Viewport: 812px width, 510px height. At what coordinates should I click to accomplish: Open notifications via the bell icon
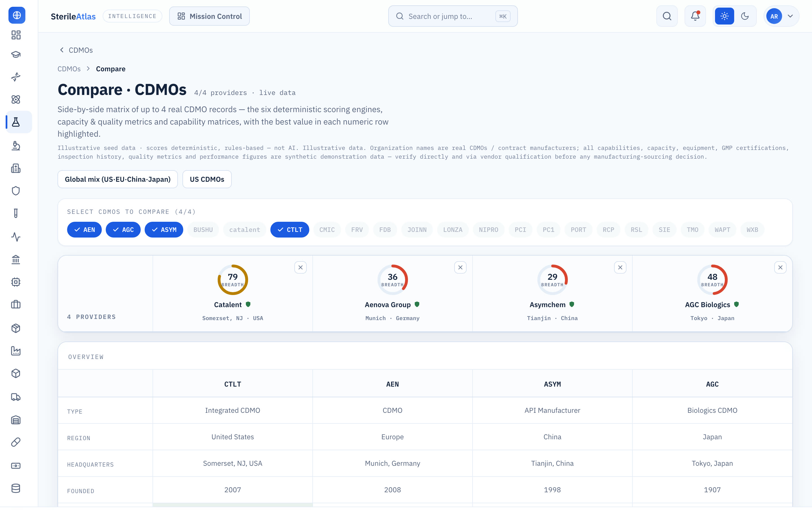(695, 16)
